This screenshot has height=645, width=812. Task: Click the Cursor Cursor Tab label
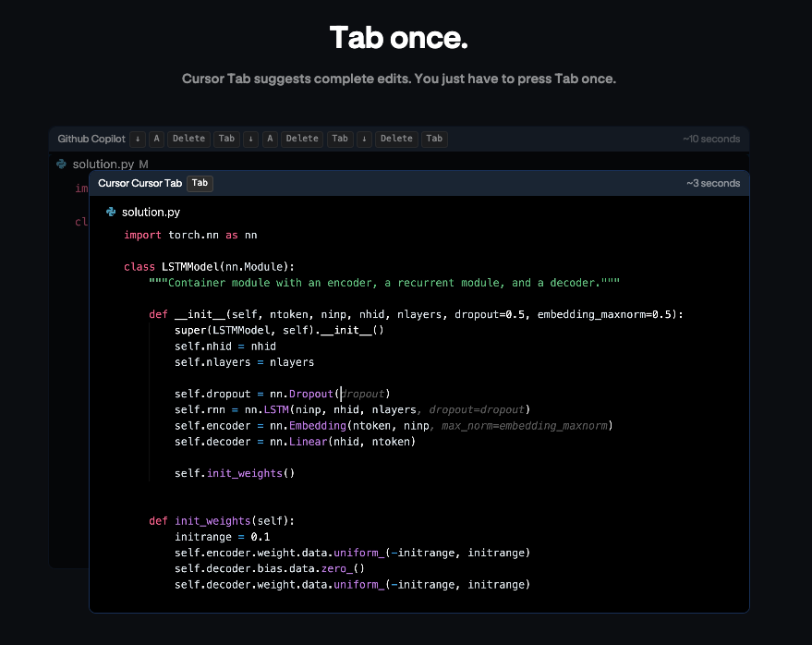[x=139, y=183]
